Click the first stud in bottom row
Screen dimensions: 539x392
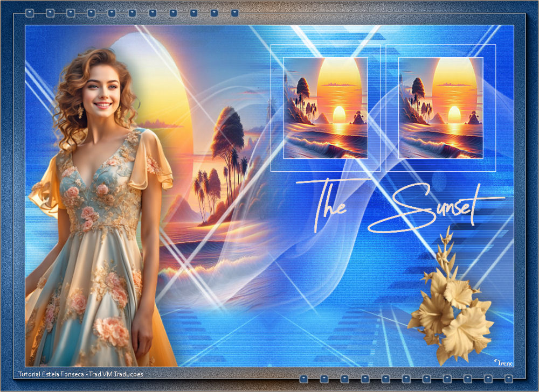click(x=303, y=379)
